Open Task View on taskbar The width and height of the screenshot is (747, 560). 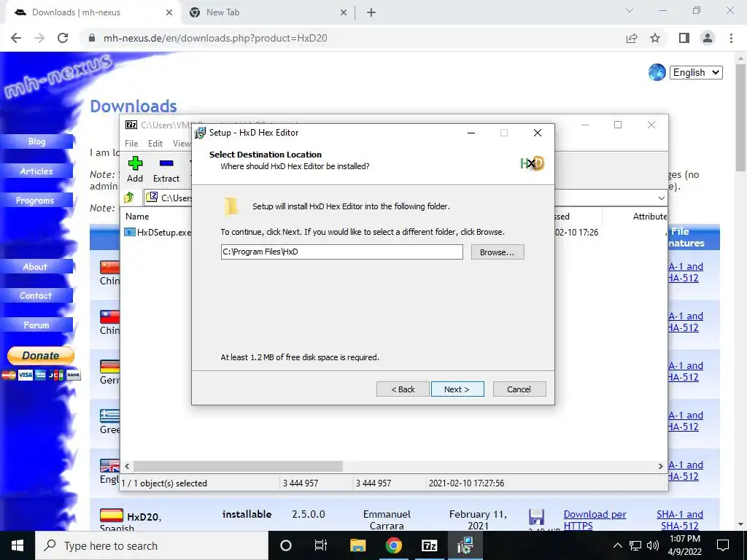coord(321,545)
